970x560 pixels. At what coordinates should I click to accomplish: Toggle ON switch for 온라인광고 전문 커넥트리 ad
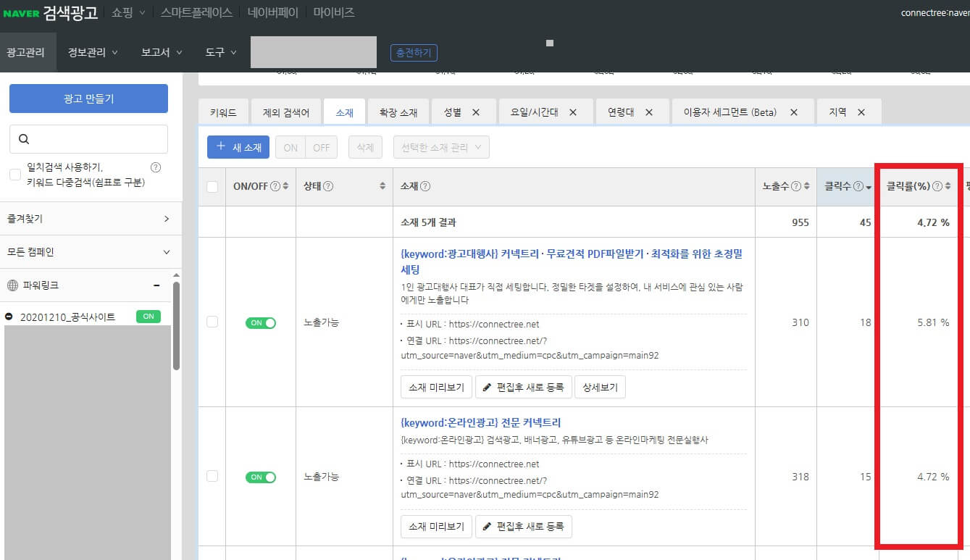tap(261, 477)
